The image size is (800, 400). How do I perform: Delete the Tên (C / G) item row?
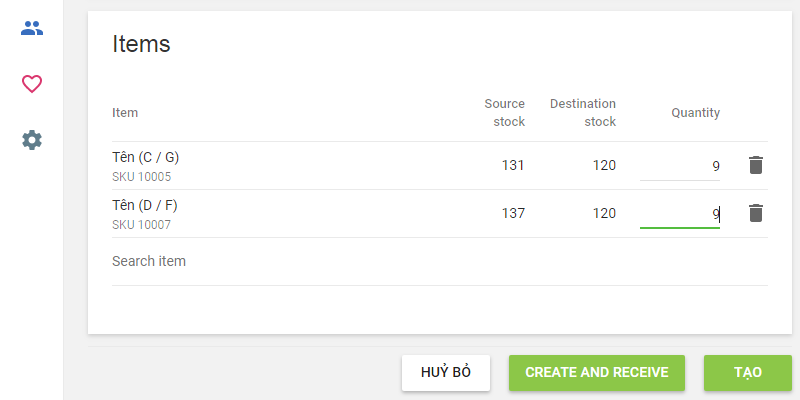756,165
